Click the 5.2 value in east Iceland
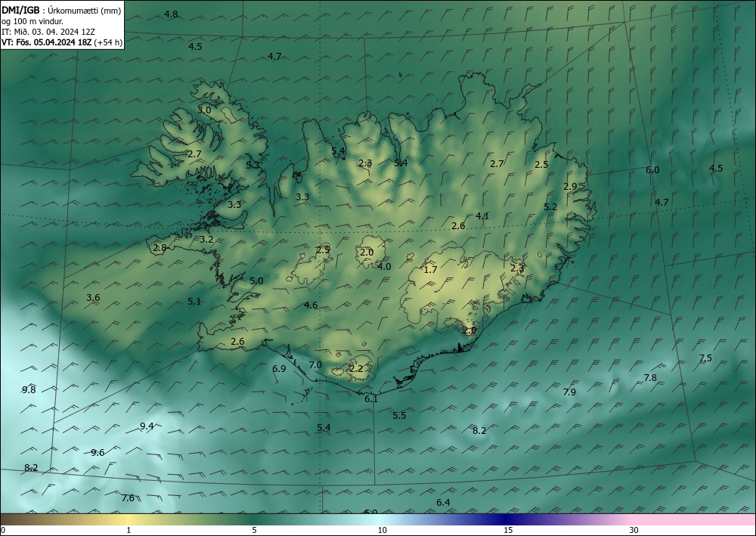This screenshot has width=756, height=536. point(550,207)
